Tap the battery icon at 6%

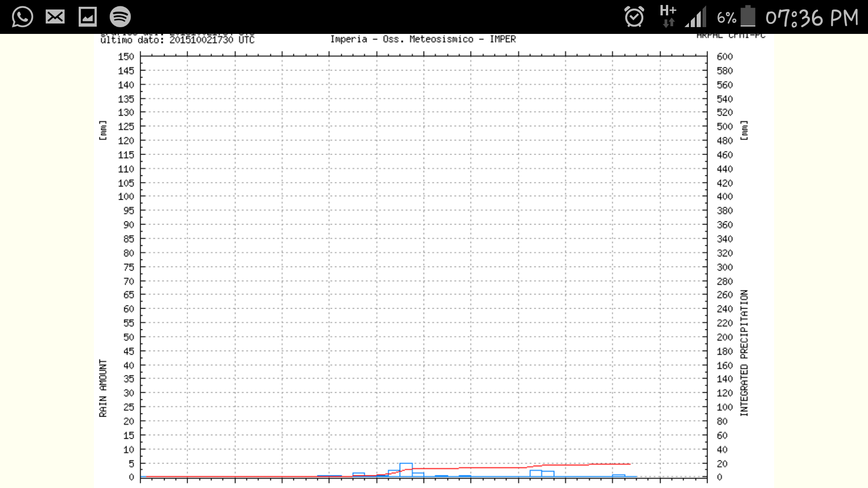[x=748, y=16]
